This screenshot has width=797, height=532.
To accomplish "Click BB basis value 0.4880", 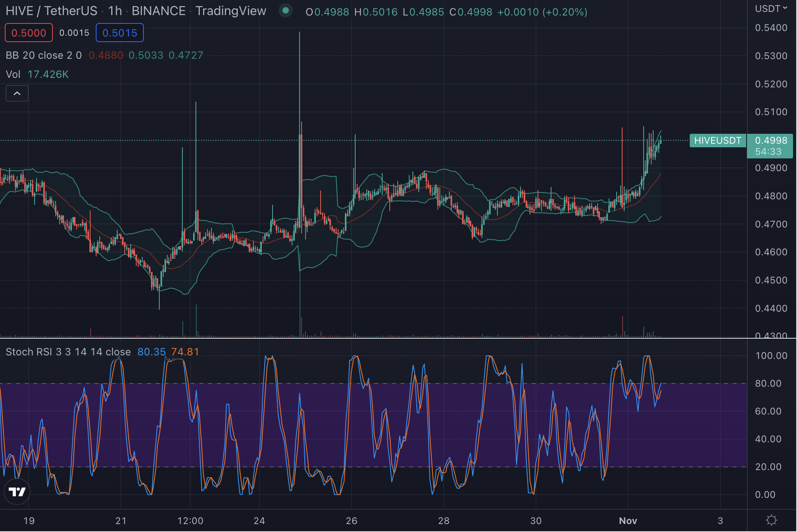I will (106, 55).
